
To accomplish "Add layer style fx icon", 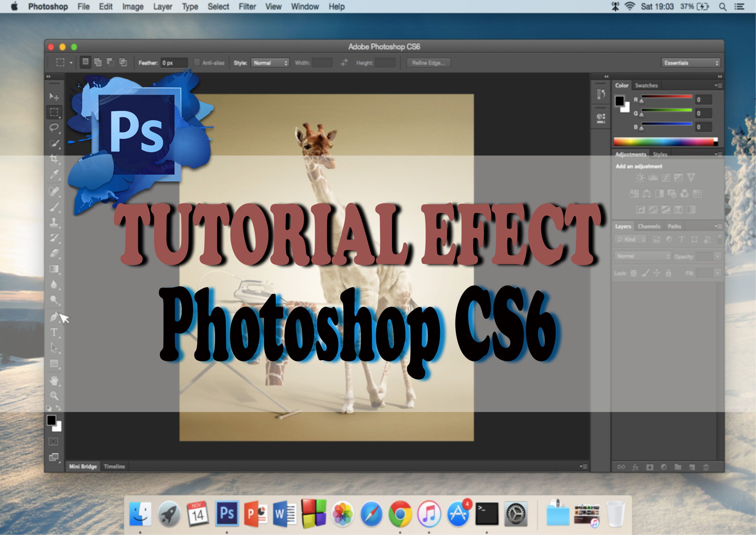I will click(636, 467).
